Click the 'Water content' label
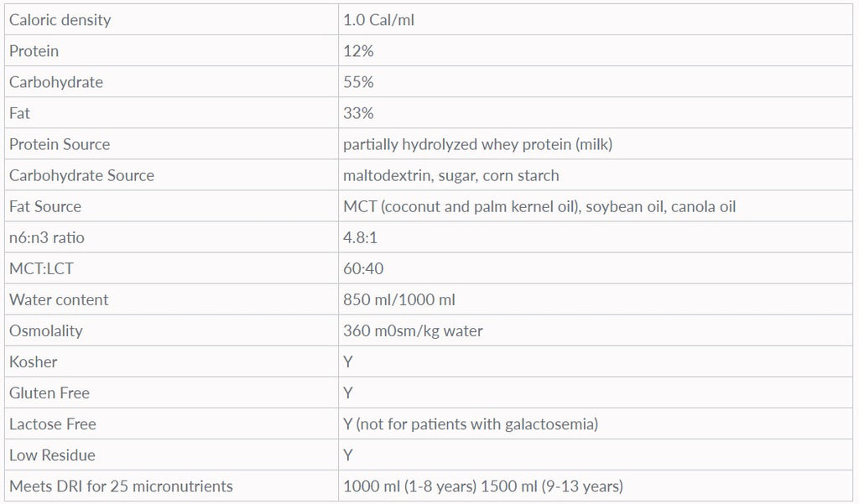 (x=59, y=299)
